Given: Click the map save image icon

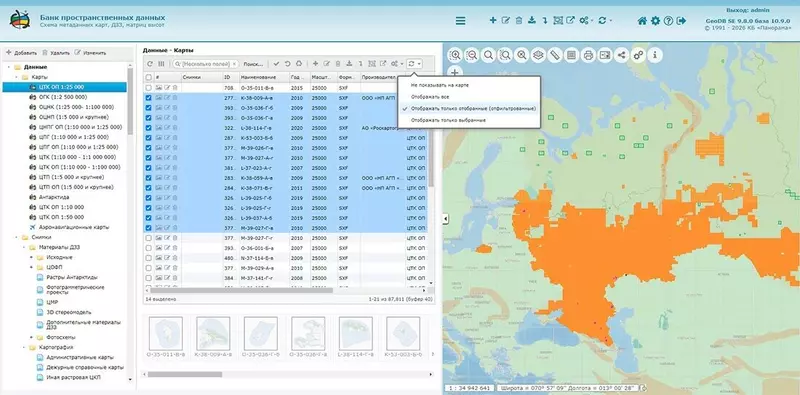Looking at the screenshot, I should [x=605, y=55].
